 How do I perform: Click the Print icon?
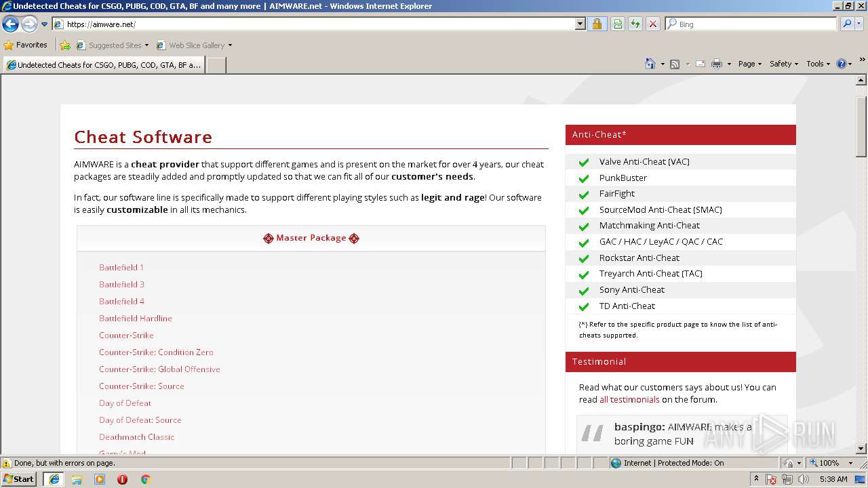[716, 64]
